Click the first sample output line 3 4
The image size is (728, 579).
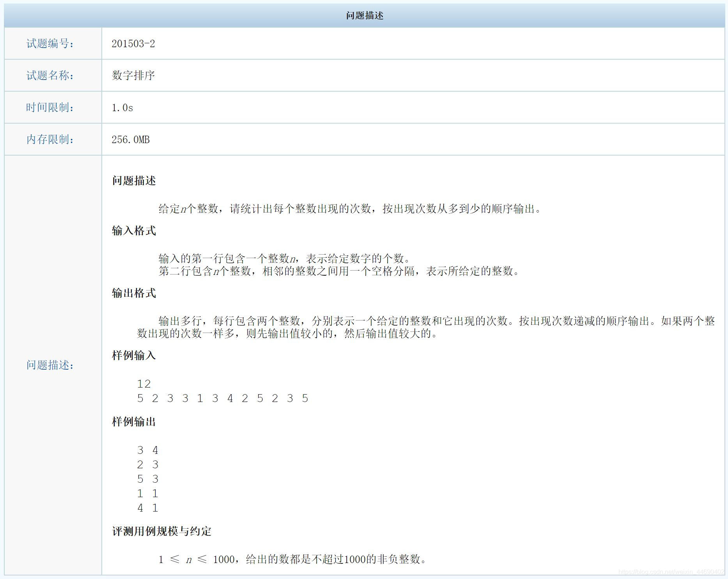(x=148, y=450)
